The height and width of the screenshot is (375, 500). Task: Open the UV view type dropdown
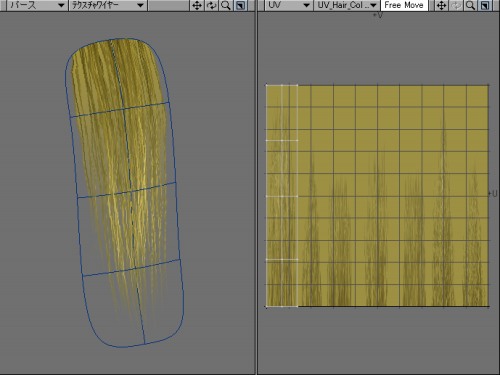(x=289, y=5)
